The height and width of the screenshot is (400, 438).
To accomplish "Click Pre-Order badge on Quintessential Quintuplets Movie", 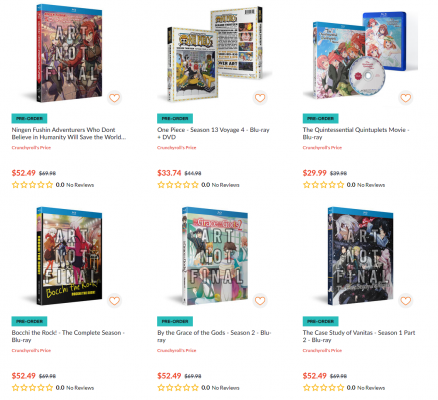I will [x=320, y=118].
